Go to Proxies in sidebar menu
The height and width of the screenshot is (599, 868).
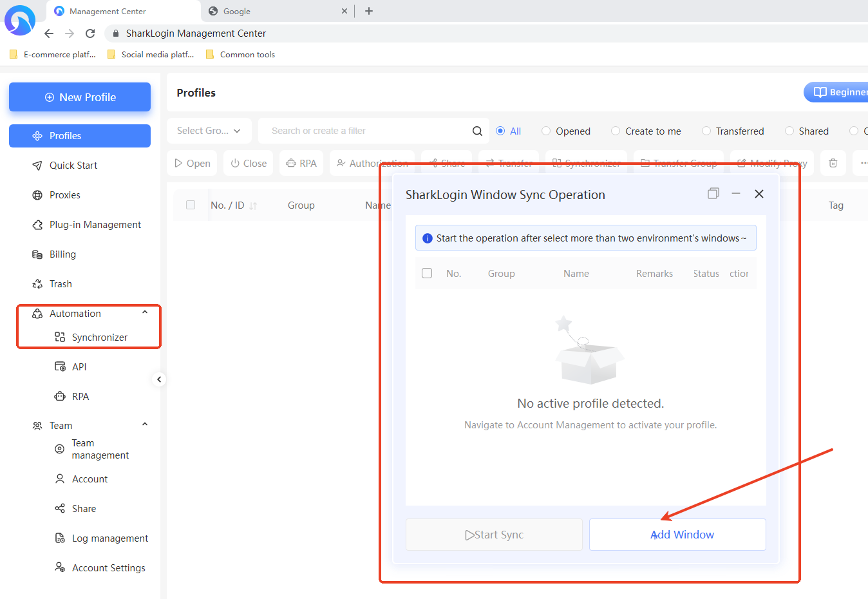click(64, 195)
